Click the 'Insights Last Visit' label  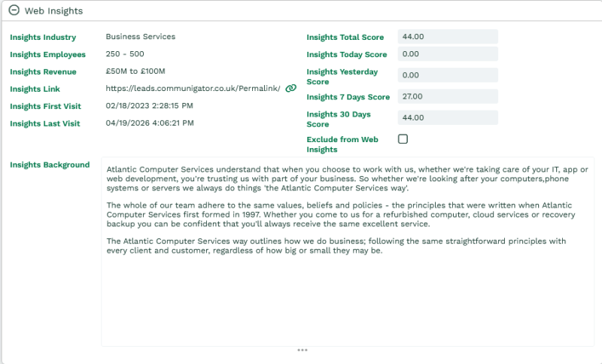tap(45, 123)
